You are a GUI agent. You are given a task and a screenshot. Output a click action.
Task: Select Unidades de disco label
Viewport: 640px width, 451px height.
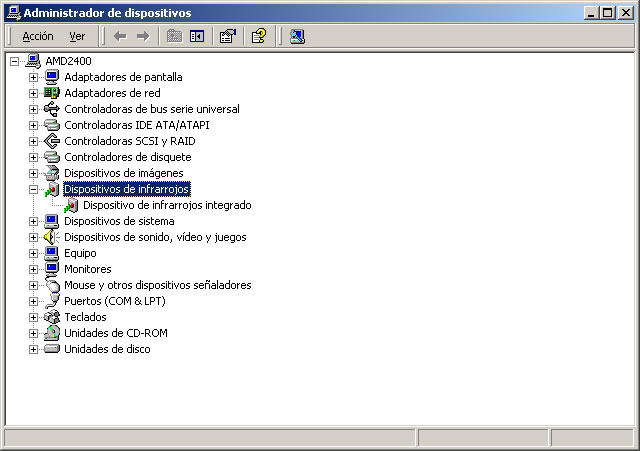click(x=107, y=349)
